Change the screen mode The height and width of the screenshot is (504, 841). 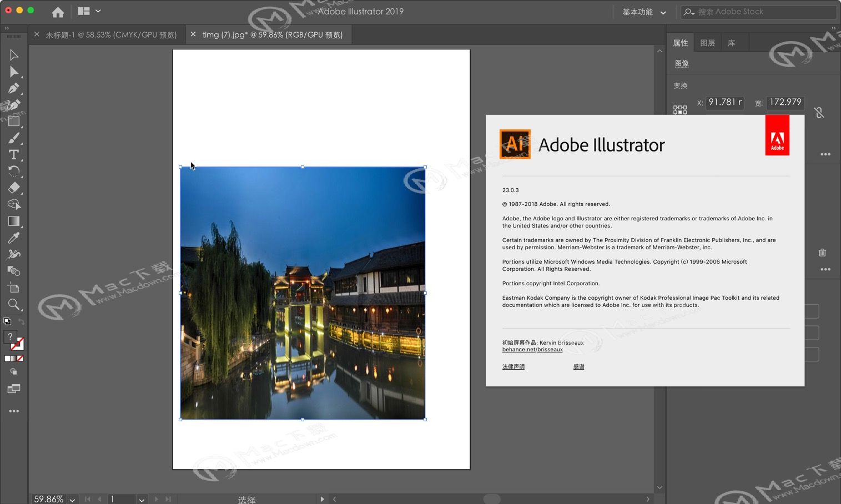tap(14, 389)
